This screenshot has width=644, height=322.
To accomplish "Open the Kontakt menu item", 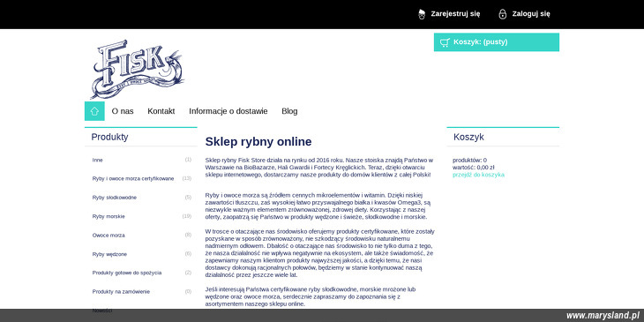I will [x=161, y=111].
